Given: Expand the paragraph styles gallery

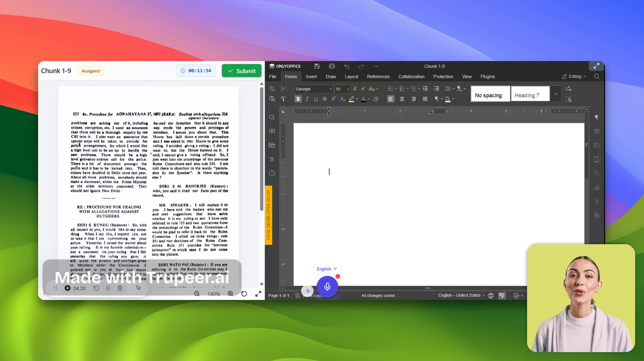Looking at the screenshot, I should pos(555,94).
